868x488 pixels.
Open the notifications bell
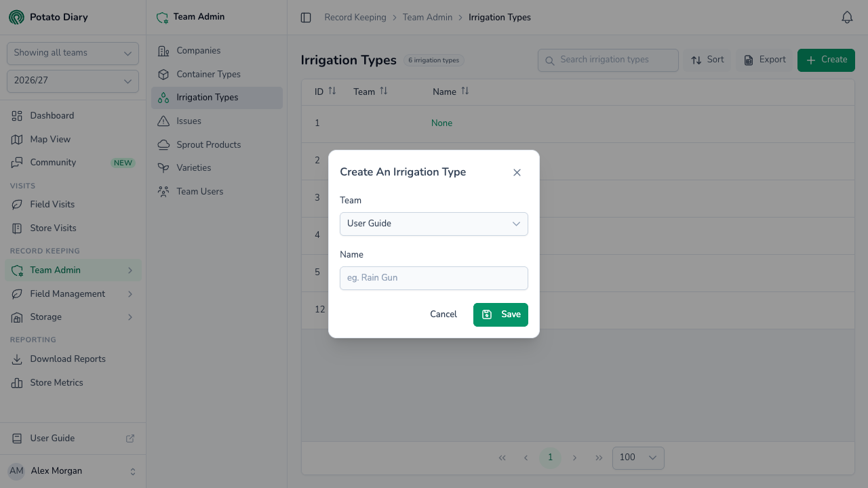[x=847, y=18]
